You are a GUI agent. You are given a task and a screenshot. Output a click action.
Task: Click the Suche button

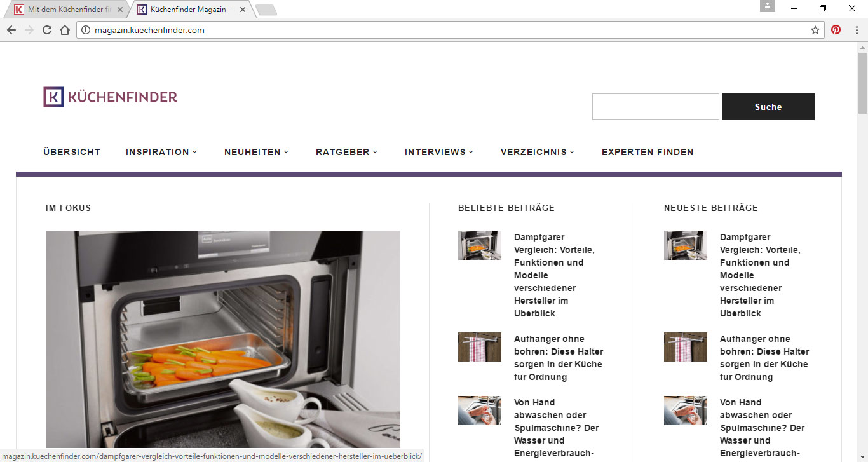tap(768, 107)
